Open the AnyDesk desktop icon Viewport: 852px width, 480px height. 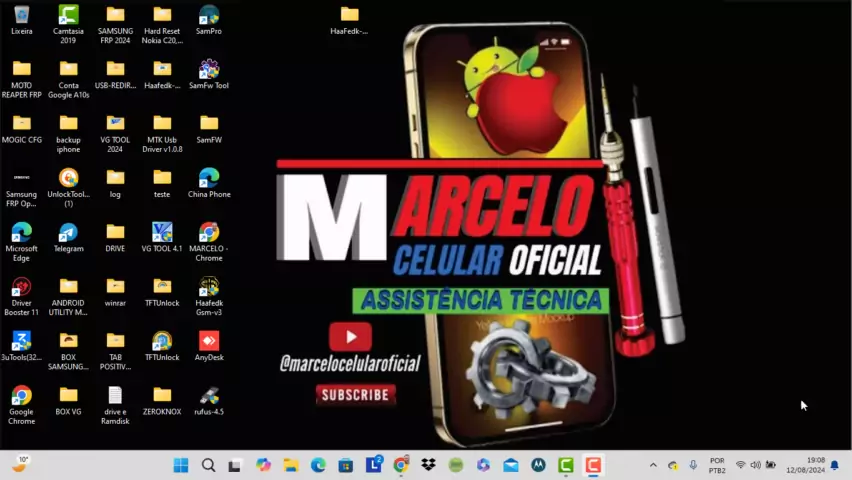(x=209, y=341)
